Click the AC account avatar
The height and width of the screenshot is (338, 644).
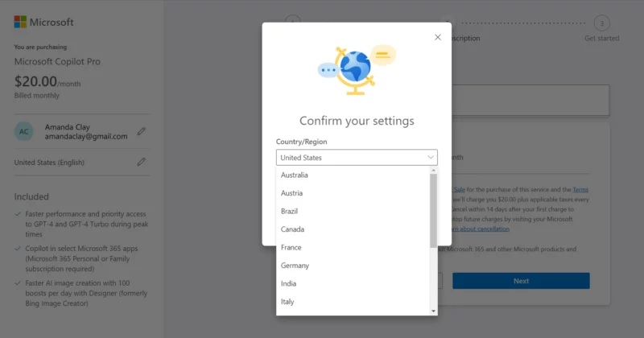pyautogui.click(x=24, y=131)
